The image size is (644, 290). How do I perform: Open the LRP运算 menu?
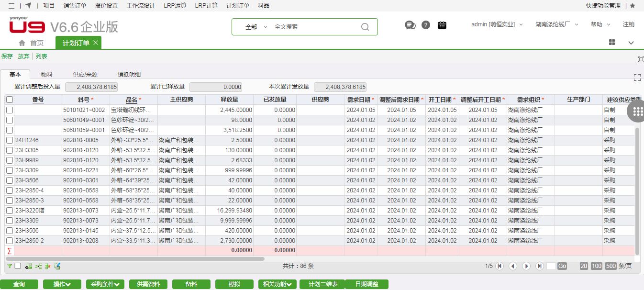pos(175,6)
